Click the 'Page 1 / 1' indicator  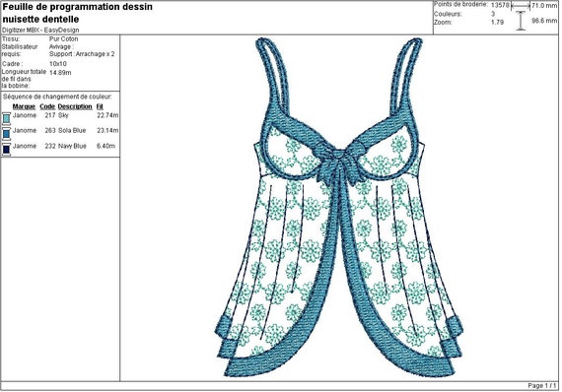(x=542, y=386)
